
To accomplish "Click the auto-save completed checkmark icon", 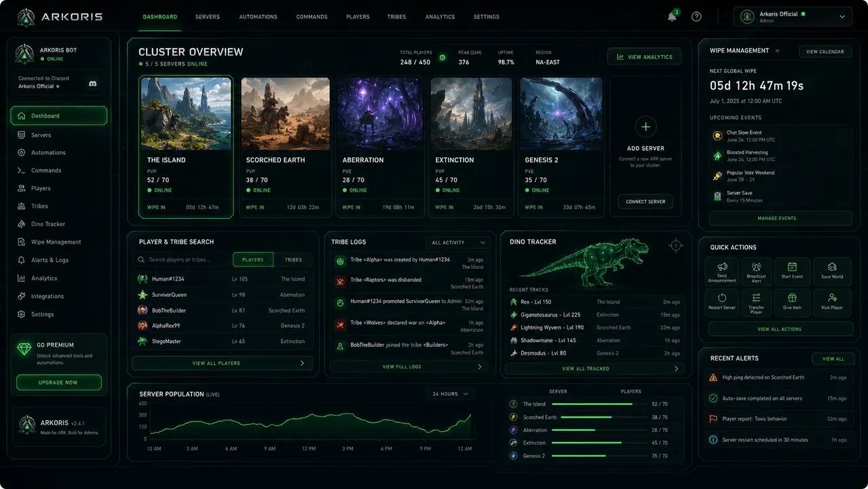I will [x=713, y=398].
